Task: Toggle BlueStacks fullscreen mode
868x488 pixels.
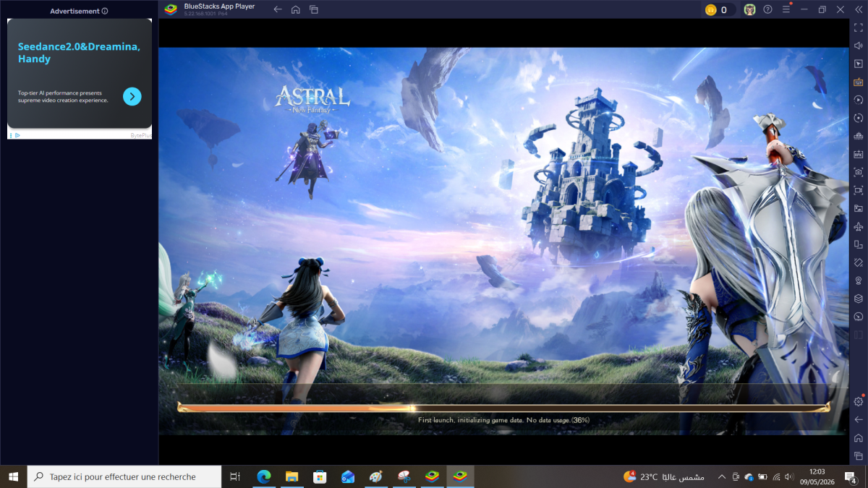Action: (858, 27)
